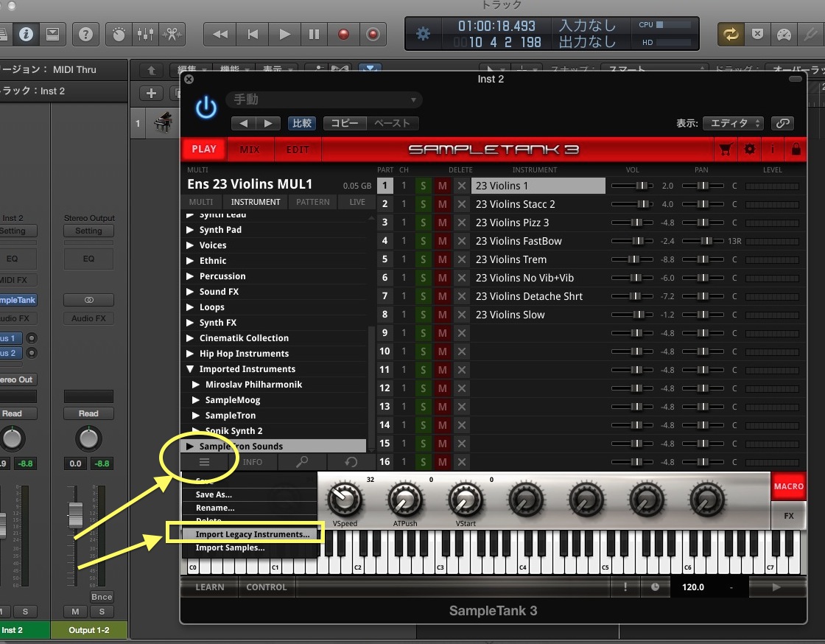Viewport: 825px width, 644px height.
Task: Click the plugin link chain icon
Action: click(782, 123)
